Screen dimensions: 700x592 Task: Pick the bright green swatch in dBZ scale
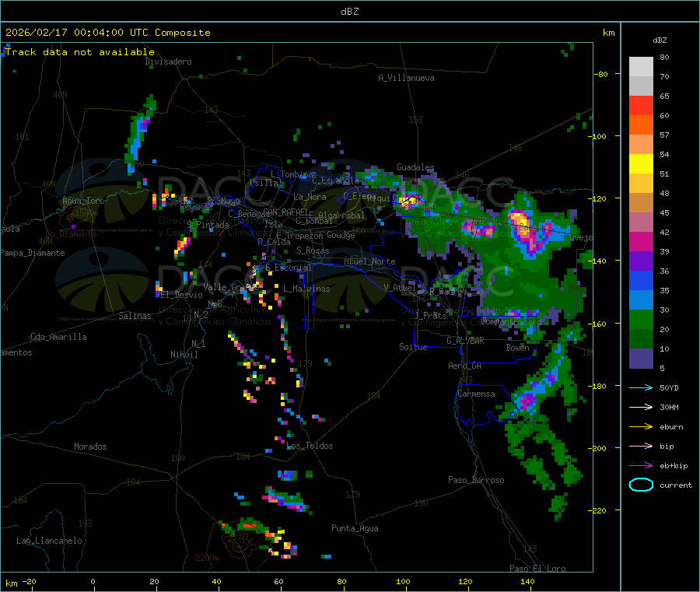641,319
